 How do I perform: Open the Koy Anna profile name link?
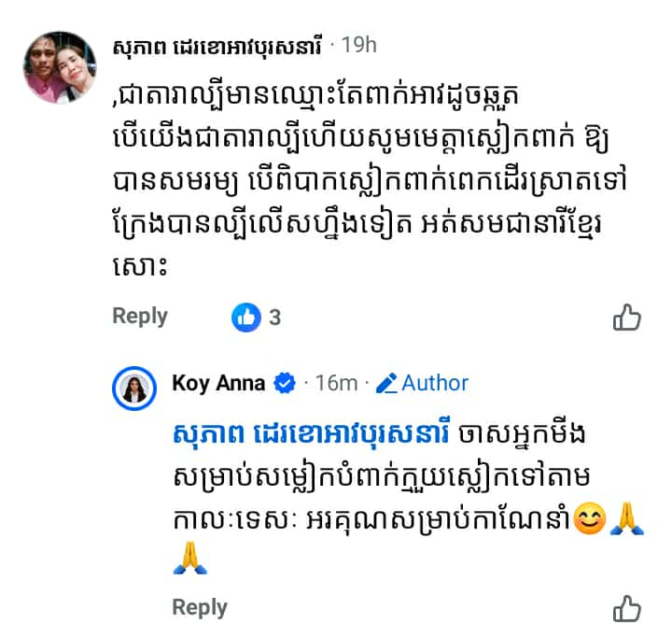218,383
